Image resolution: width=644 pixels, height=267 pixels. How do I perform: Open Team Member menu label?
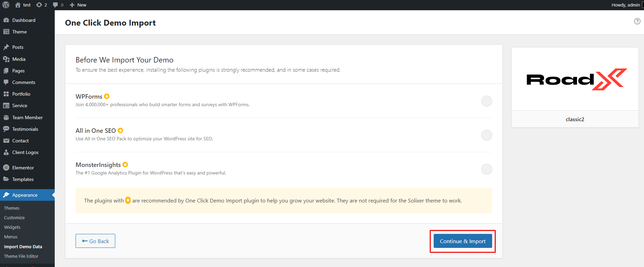27,117
